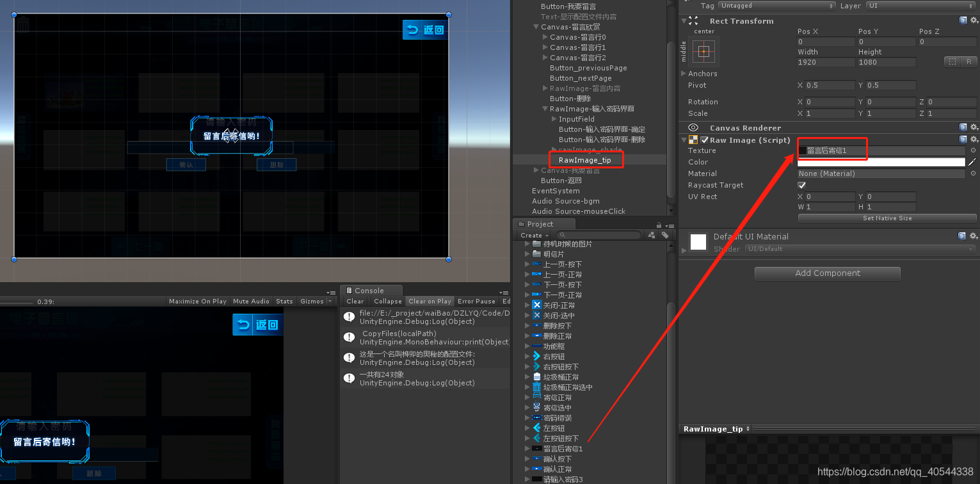This screenshot has width=980, height=484.
Task: Select the 右按钮 asset in the Project panel
Action: tap(549, 357)
